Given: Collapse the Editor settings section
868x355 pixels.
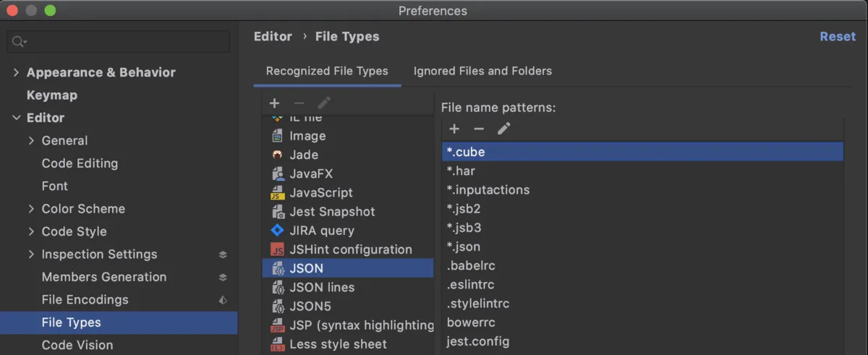Looking at the screenshot, I should point(16,118).
